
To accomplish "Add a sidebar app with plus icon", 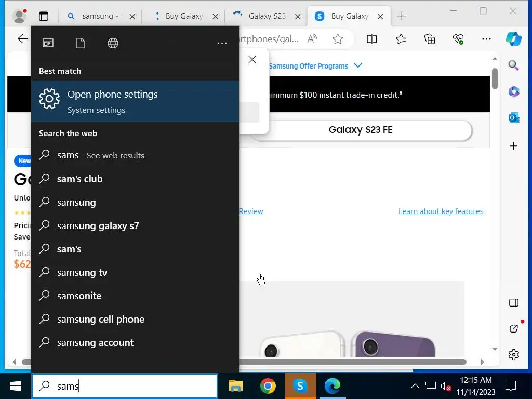I will [514, 146].
